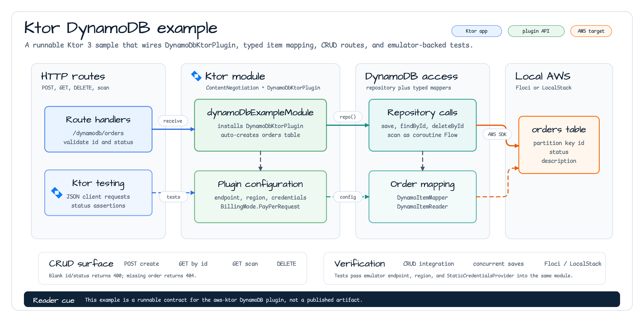Click the 'runnable contract' reader cue sentence
644x322 pixels.
point(224,300)
